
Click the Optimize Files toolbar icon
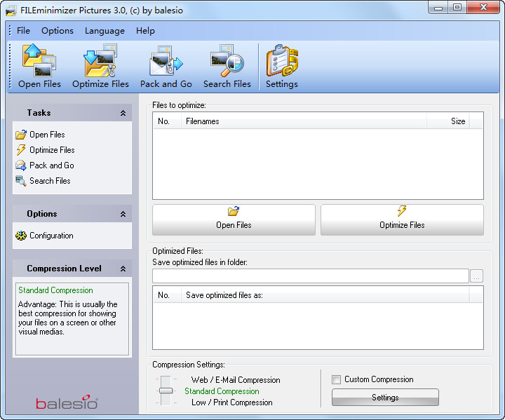click(100, 60)
